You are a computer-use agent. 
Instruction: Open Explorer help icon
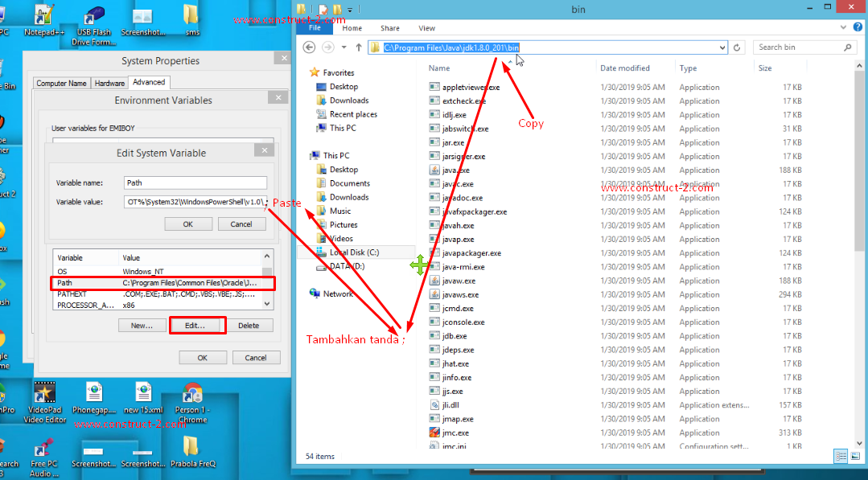(858, 27)
